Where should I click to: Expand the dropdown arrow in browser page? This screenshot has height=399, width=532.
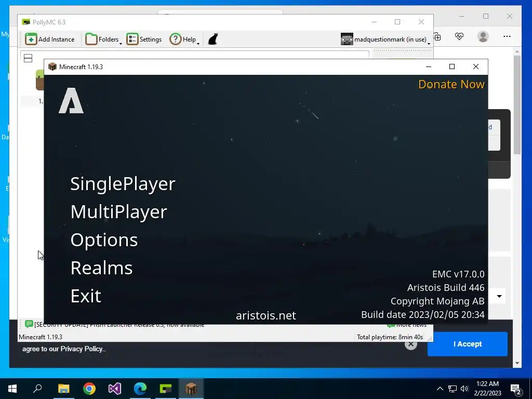tap(499, 296)
